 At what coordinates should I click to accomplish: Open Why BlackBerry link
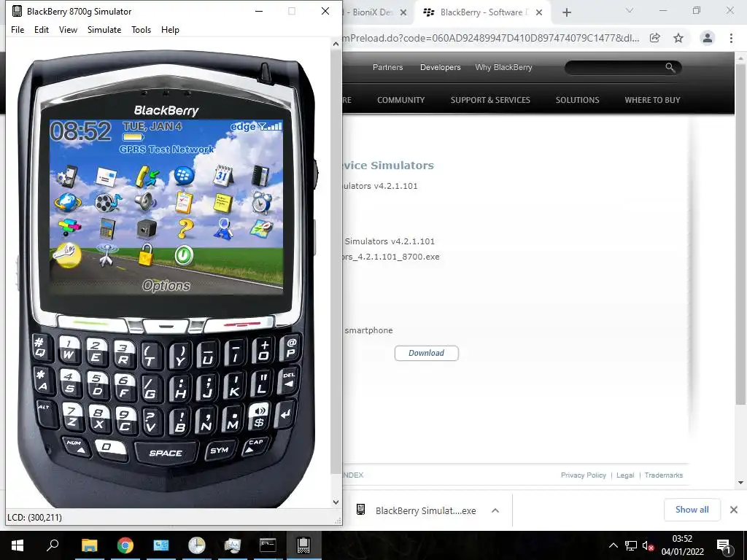[503, 67]
